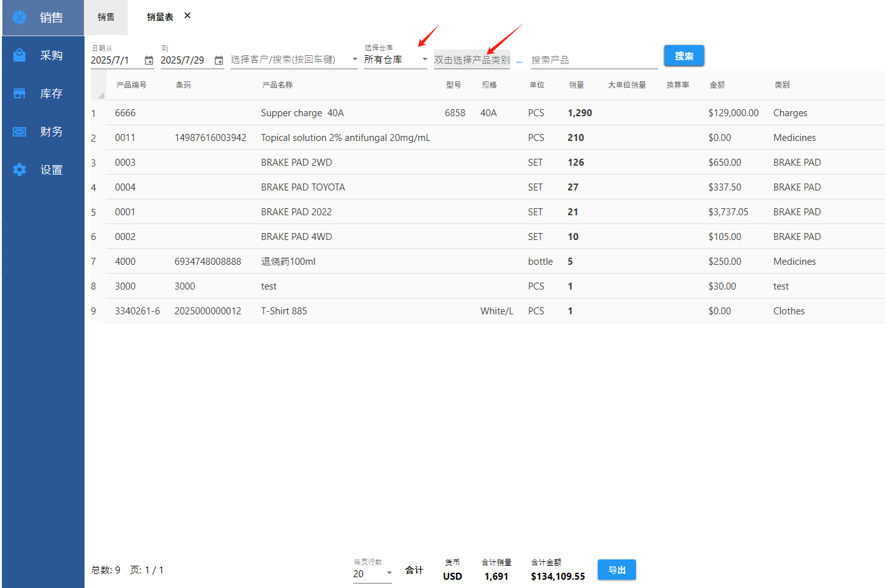Switch to the 销售 tab
Screen dimensions: 885x588
point(106,17)
